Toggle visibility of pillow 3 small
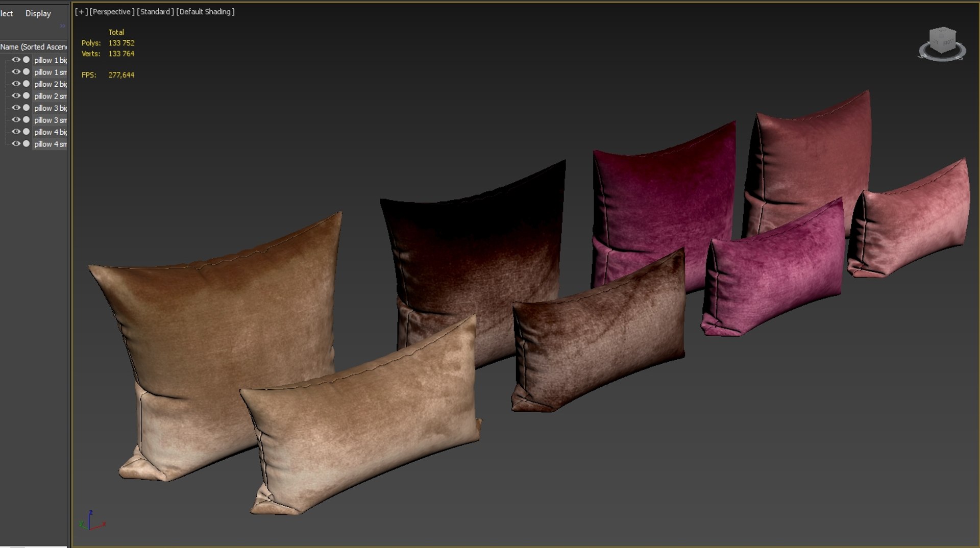 [x=16, y=120]
